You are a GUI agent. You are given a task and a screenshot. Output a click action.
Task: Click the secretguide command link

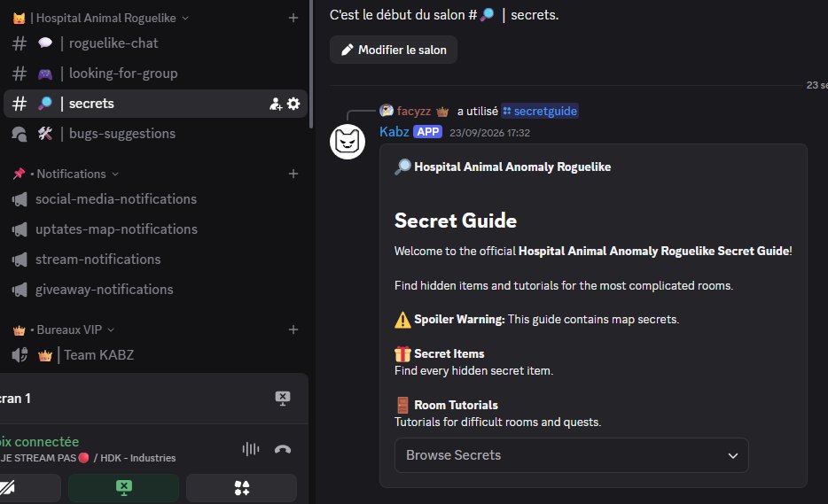pos(540,111)
